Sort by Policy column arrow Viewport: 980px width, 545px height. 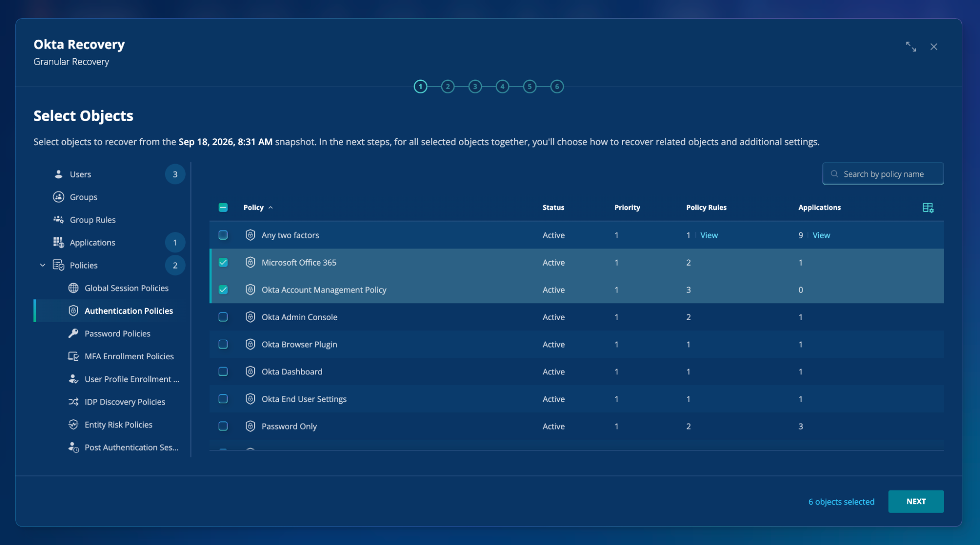[271, 208]
